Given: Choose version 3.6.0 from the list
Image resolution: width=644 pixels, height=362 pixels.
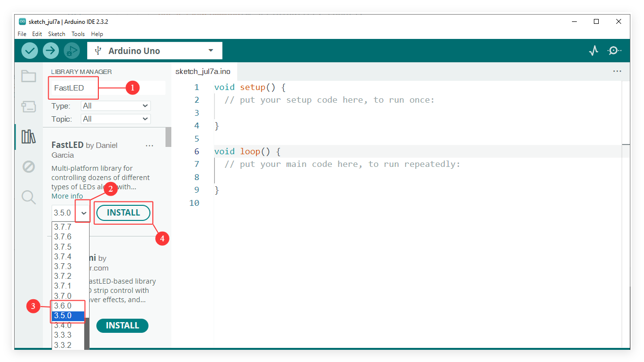Looking at the screenshot, I should tap(68, 306).
